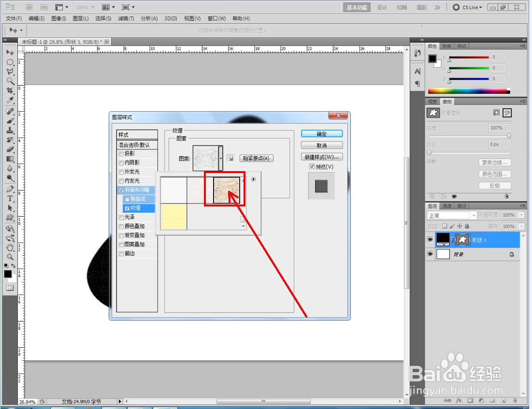Screen dimensions: 532x409
Task: Open the pattern picker flyout menu arrow
Action: pos(254,179)
